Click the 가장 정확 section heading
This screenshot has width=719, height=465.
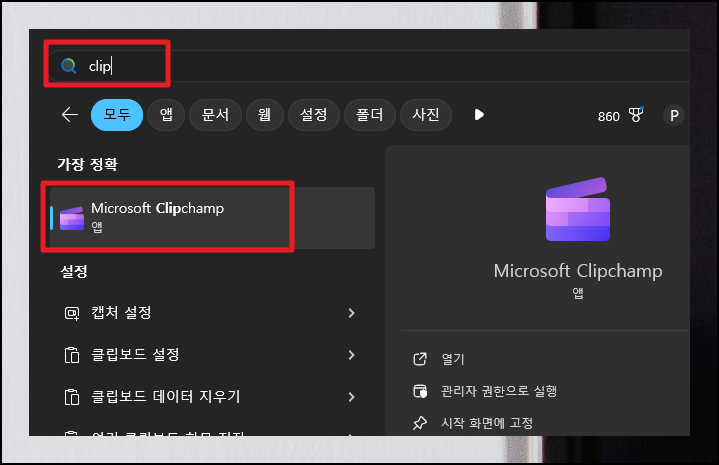[88, 164]
